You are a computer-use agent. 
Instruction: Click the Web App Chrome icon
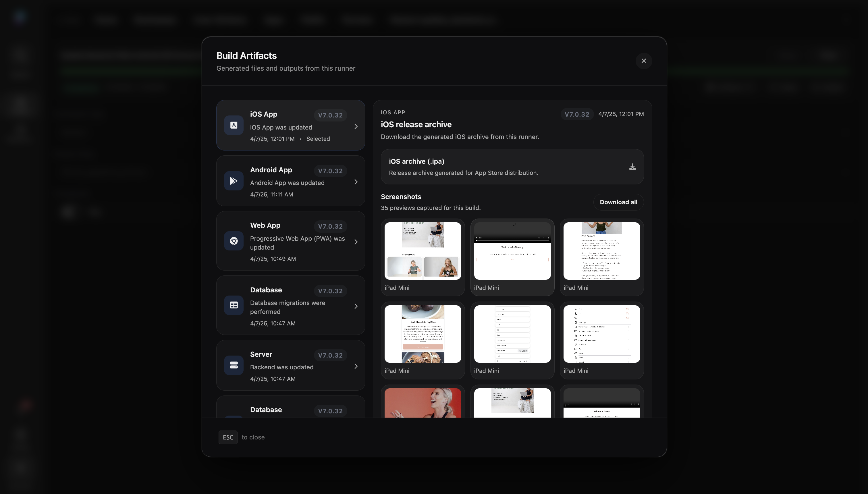click(x=234, y=241)
